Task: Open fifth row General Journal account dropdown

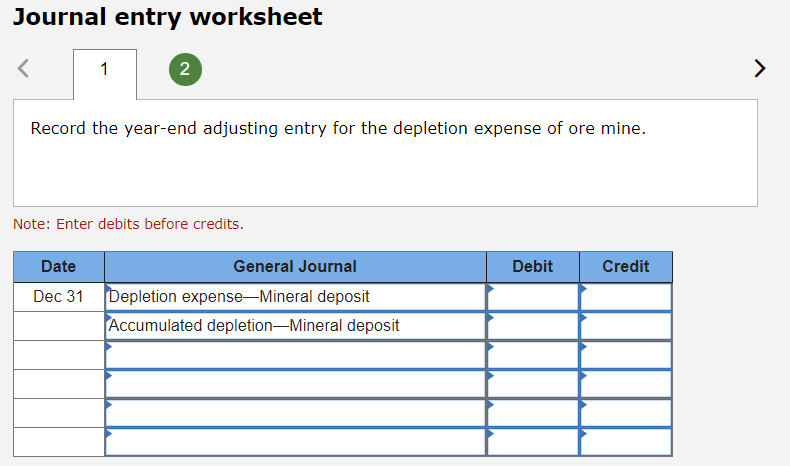Action: click(295, 413)
